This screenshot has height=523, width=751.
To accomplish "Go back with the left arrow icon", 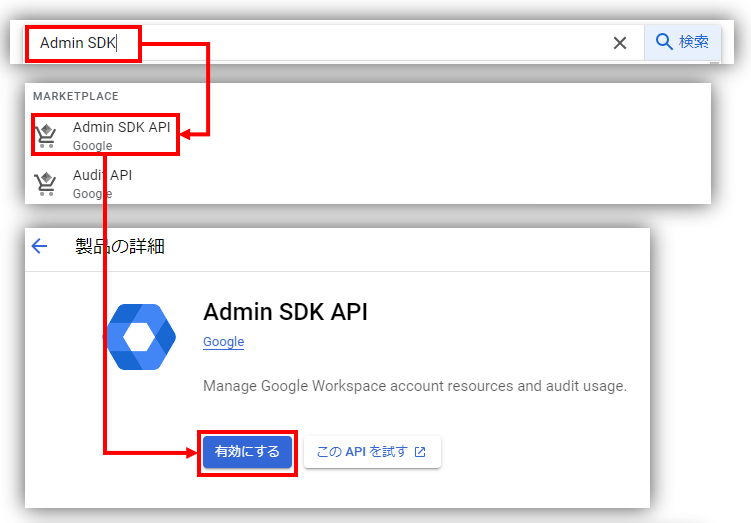I will [x=39, y=246].
